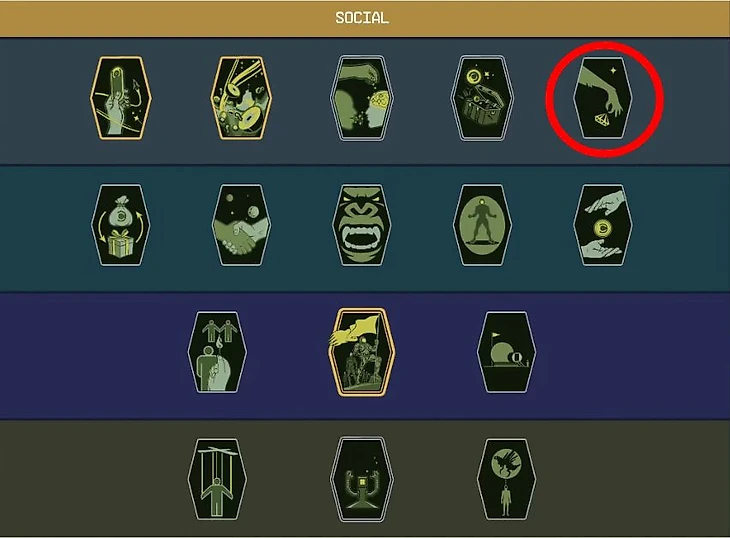Click the SOCIAL header tab
The width and height of the screenshot is (730, 538).
click(362, 18)
